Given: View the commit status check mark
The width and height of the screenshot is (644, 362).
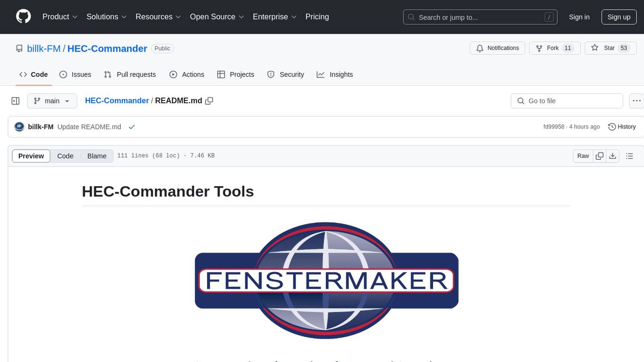Looking at the screenshot, I should pyautogui.click(x=132, y=127).
